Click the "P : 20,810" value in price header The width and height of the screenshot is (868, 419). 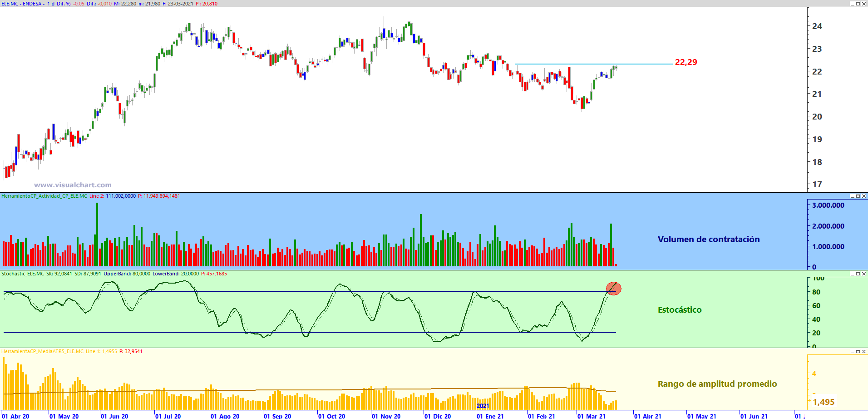click(207, 4)
